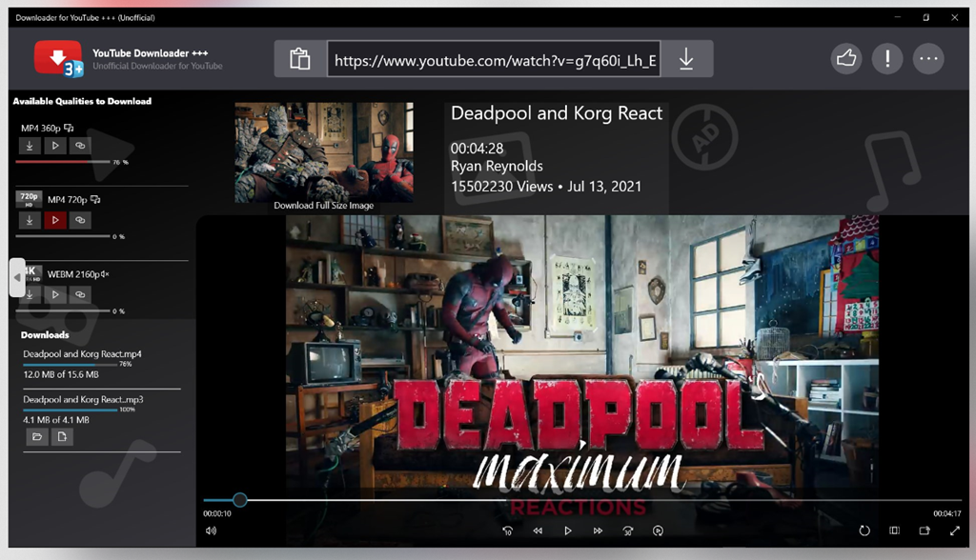
Task: Mute the video using the volume icon
Action: (211, 530)
